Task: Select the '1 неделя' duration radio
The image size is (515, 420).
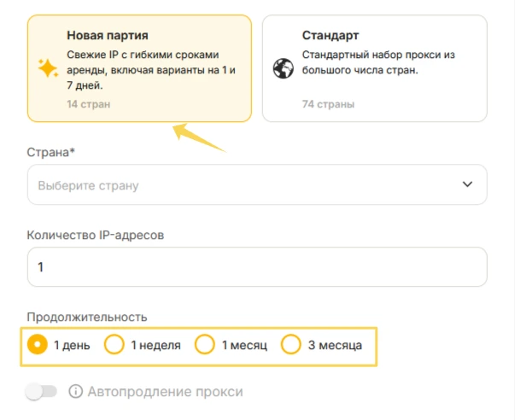Action: click(x=114, y=345)
